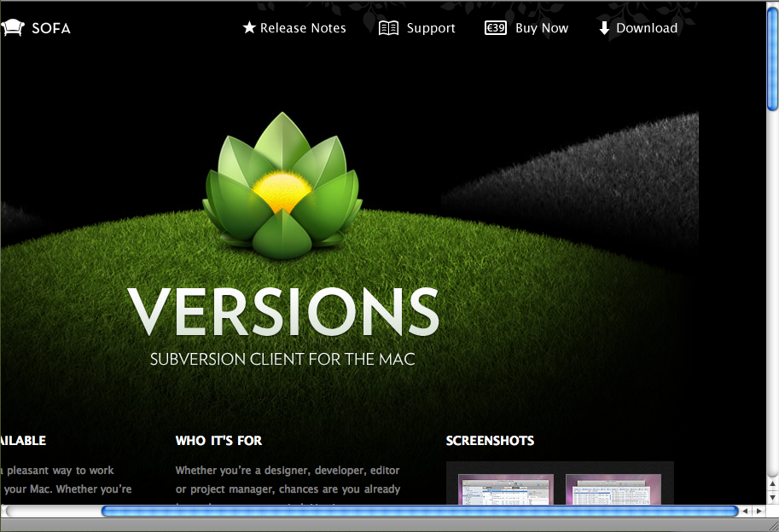Click the SCREENSHOTS heading
Screen dimensions: 779x532
pos(490,441)
